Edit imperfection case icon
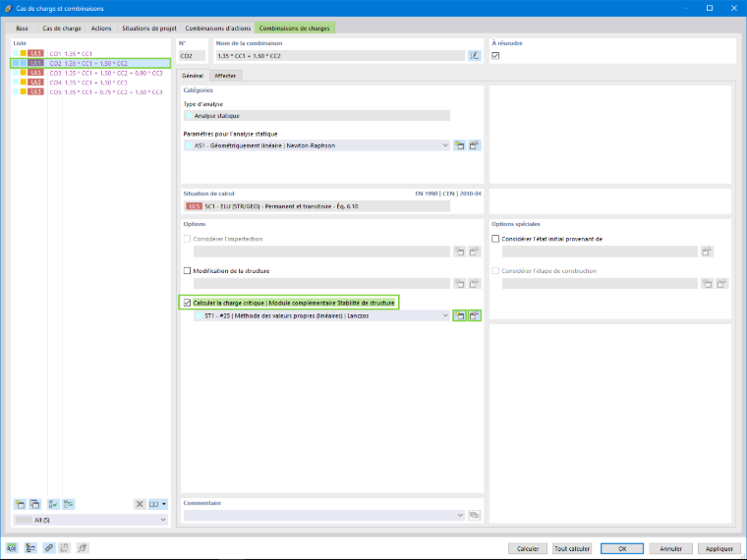The image size is (747, 560). [474, 252]
